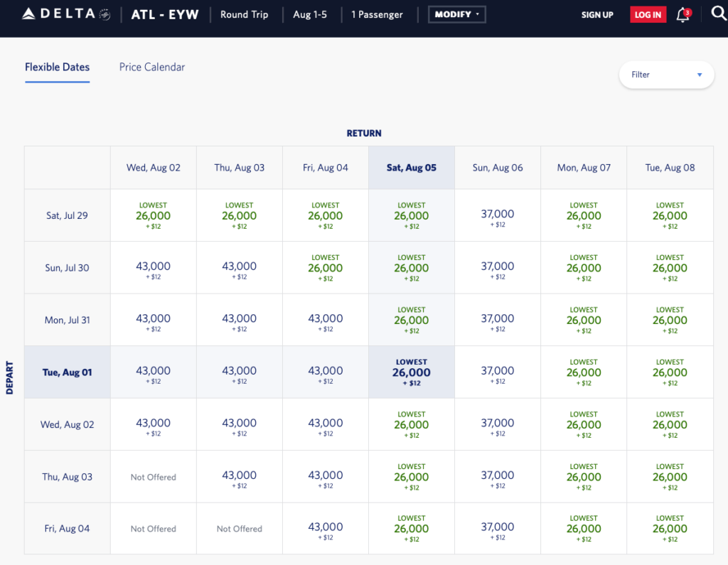Choose Sat, Jul 29 to Wed, Aug 02 fare
The width and height of the screenshot is (728, 565).
pyautogui.click(x=153, y=215)
